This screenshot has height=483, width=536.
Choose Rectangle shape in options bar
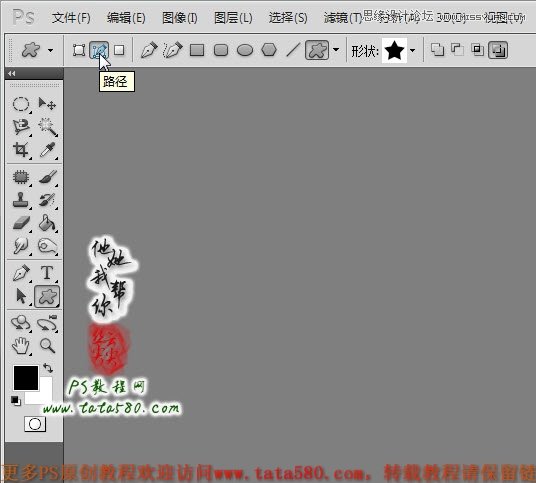coord(197,50)
